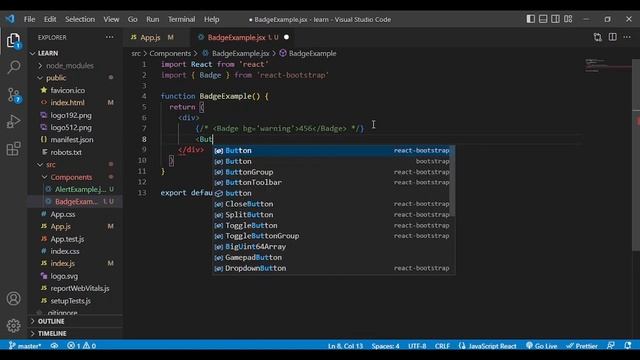Open the Run menu
The width and height of the screenshot is (640, 360).
click(152, 19)
